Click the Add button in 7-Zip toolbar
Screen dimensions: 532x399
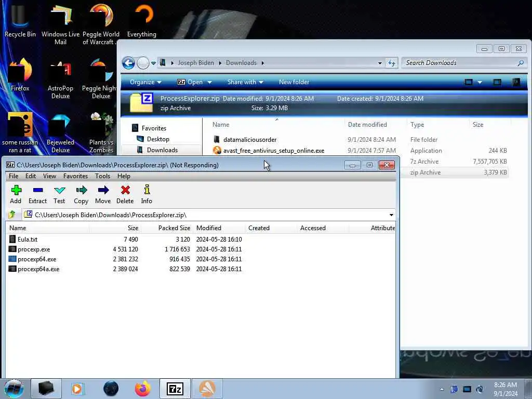point(16,194)
